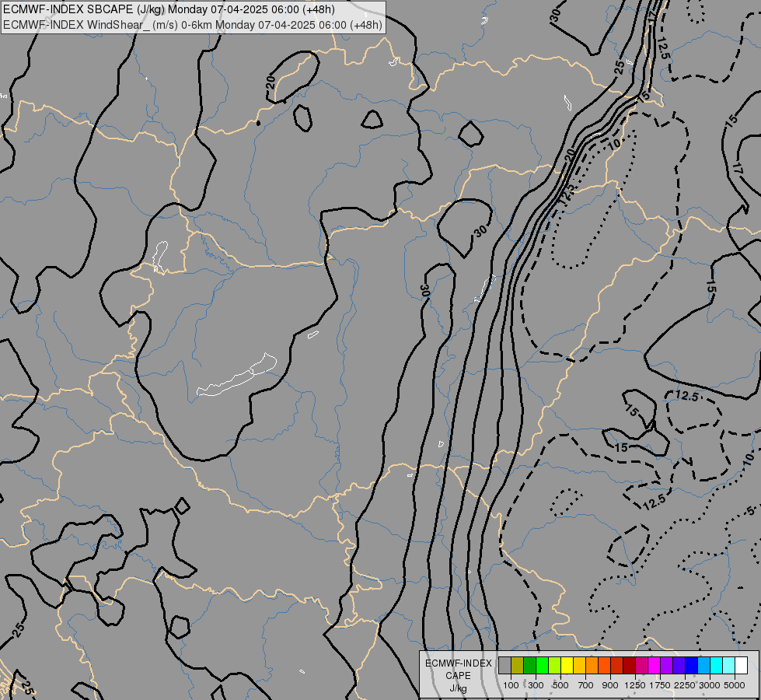Screen dimensions: 761x700
Task: Pick the pale cyan legend swatch
Action: [x=728, y=666]
